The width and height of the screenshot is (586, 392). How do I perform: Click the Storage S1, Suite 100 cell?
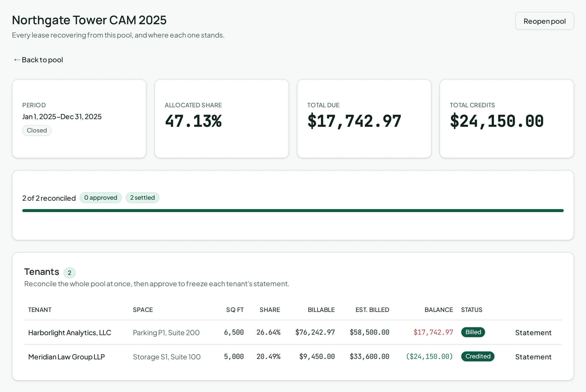[167, 357]
